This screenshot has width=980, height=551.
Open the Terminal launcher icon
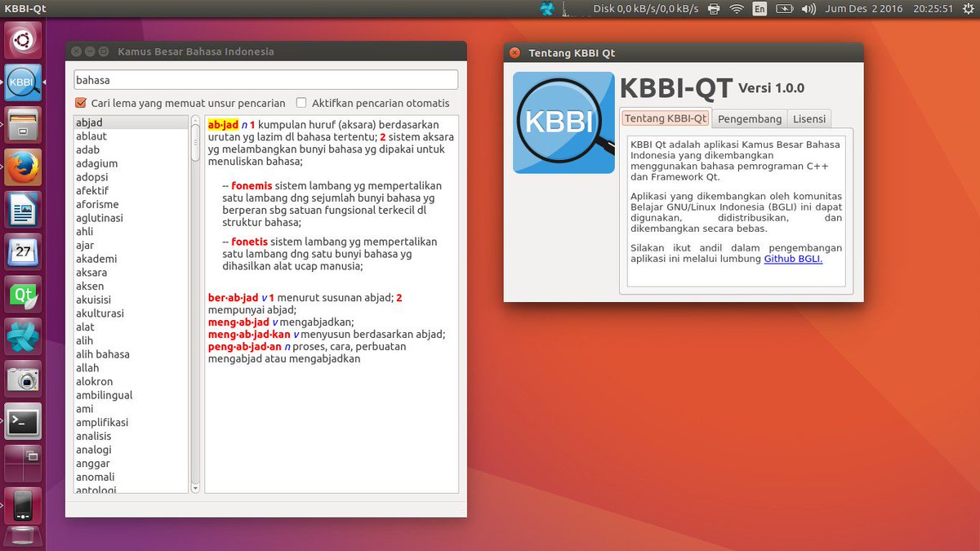(x=23, y=422)
